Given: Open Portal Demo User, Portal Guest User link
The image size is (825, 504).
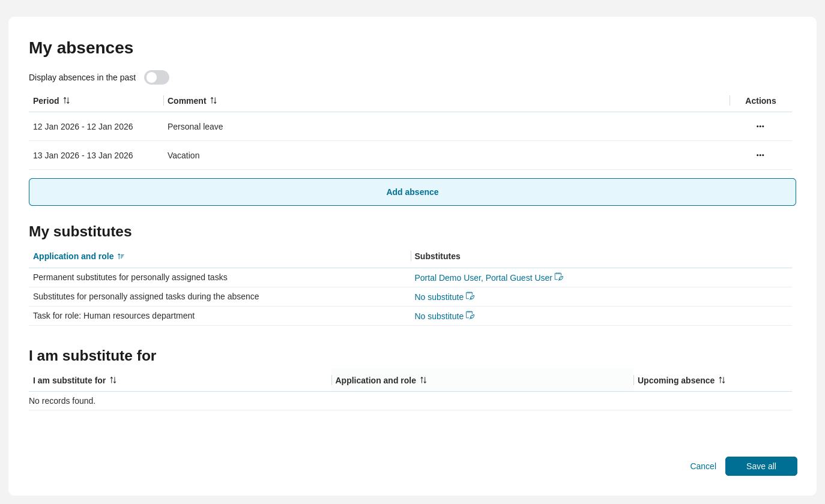Looking at the screenshot, I should point(483,278).
